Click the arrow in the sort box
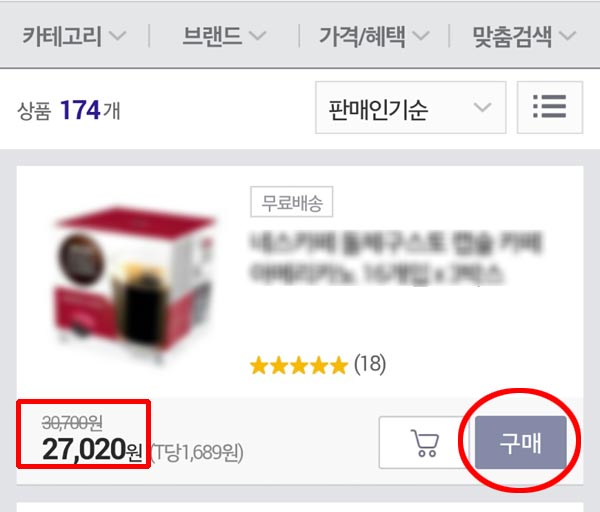 click(482, 107)
